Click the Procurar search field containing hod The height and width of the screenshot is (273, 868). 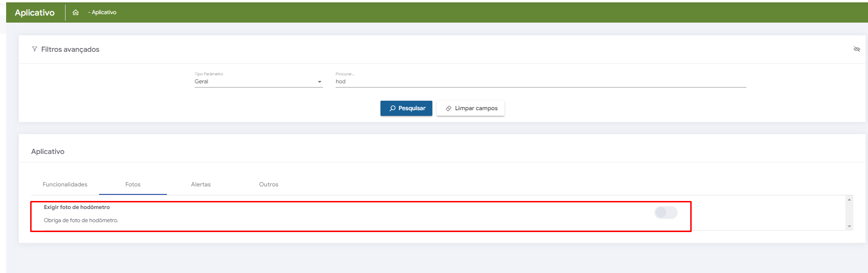541,81
